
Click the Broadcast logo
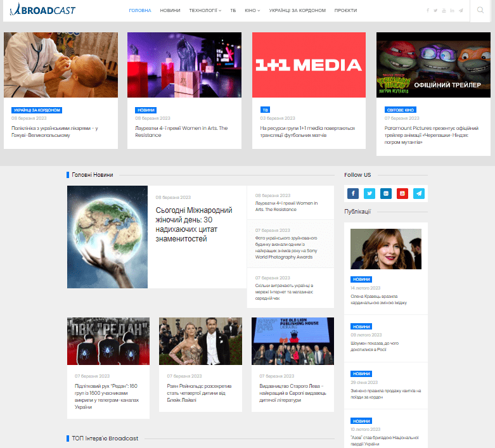(x=42, y=10)
